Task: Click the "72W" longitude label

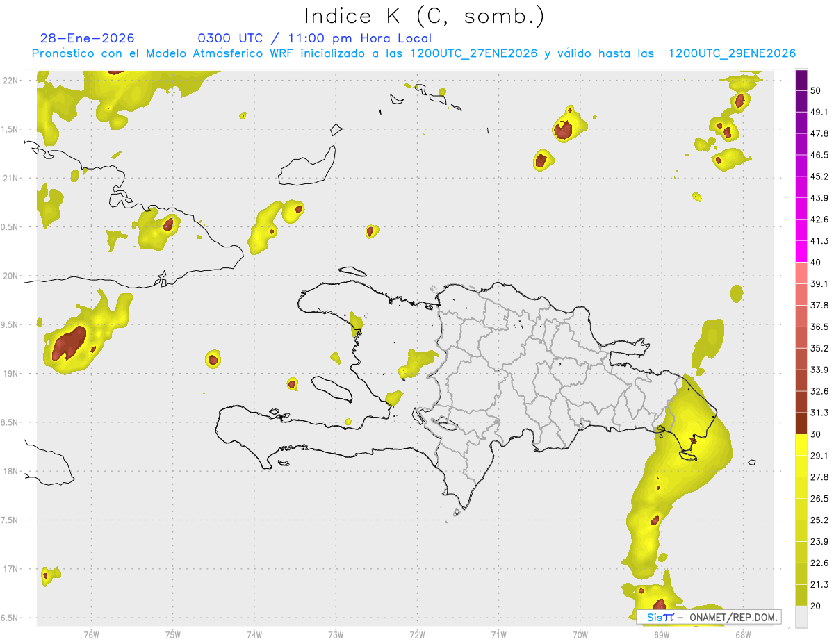Action: [417, 634]
